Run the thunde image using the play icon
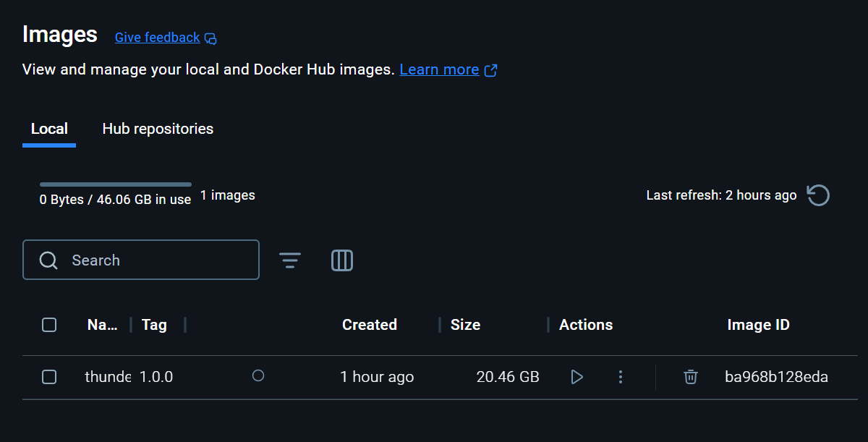Screen dimensions: 868x442 pos(576,376)
